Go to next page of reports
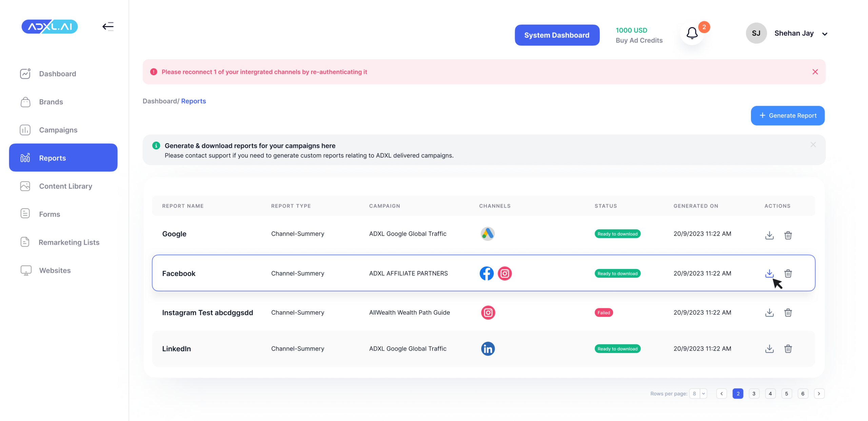The image size is (868, 421). [819, 394]
